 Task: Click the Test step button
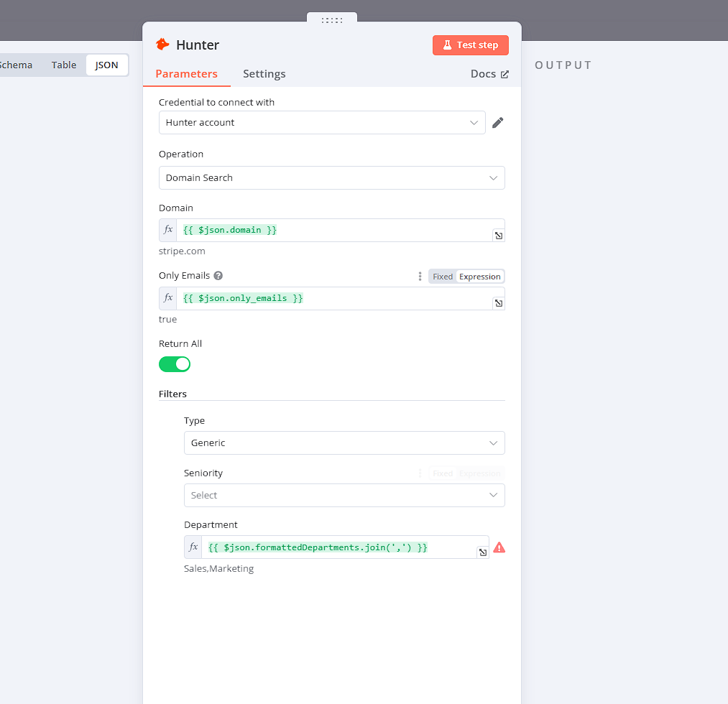(x=470, y=45)
